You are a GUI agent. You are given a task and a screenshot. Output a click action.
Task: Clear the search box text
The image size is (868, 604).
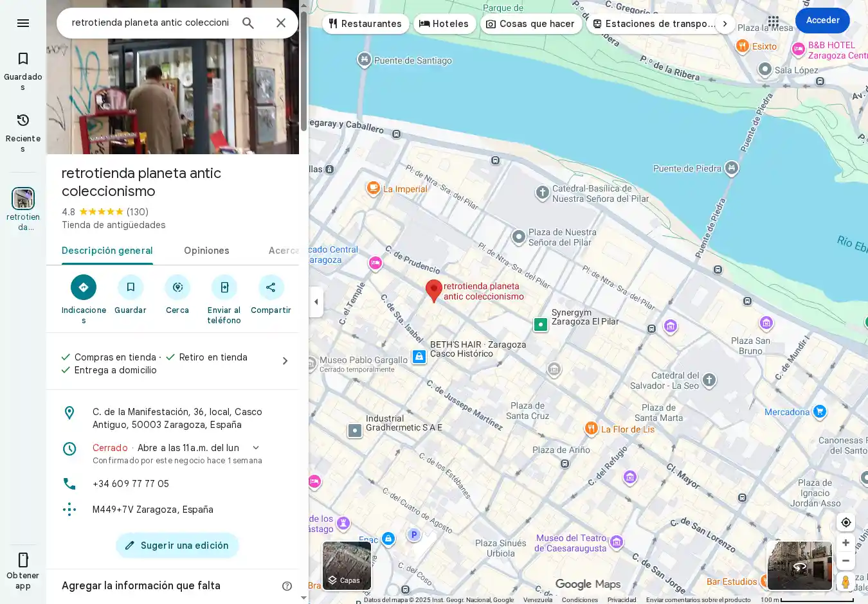pos(281,23)
